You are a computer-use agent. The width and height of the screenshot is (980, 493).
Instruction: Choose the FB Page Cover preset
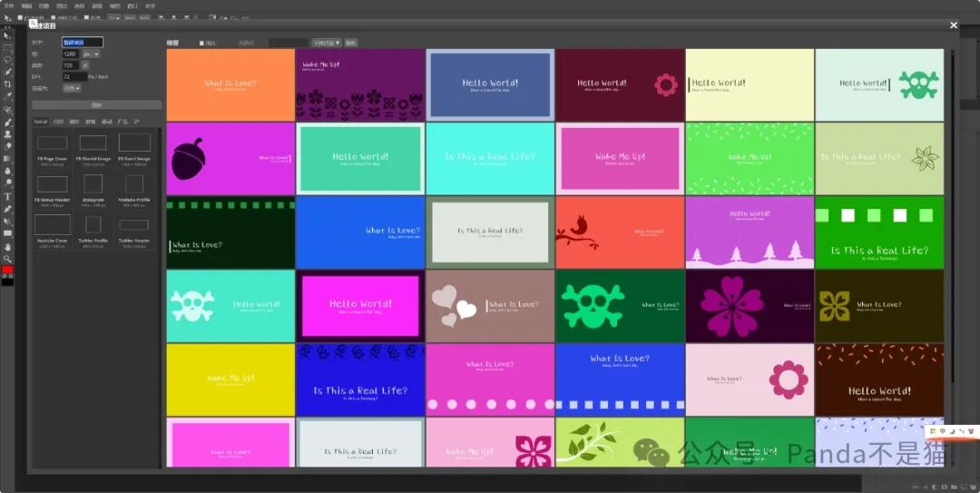(x=53, y=149)
